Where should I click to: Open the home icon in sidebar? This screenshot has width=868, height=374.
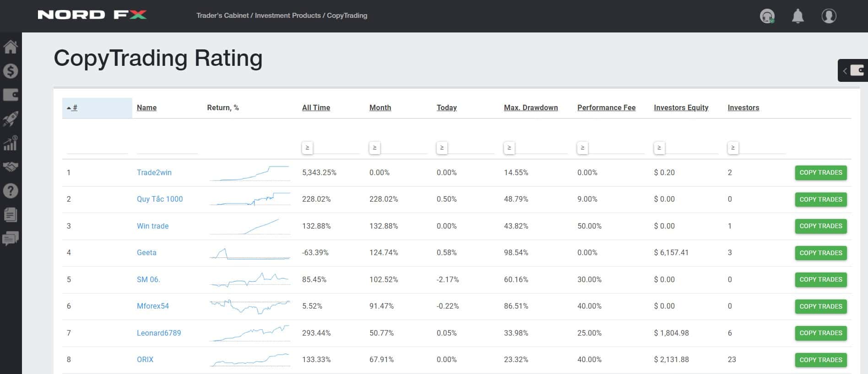(11, 47)
